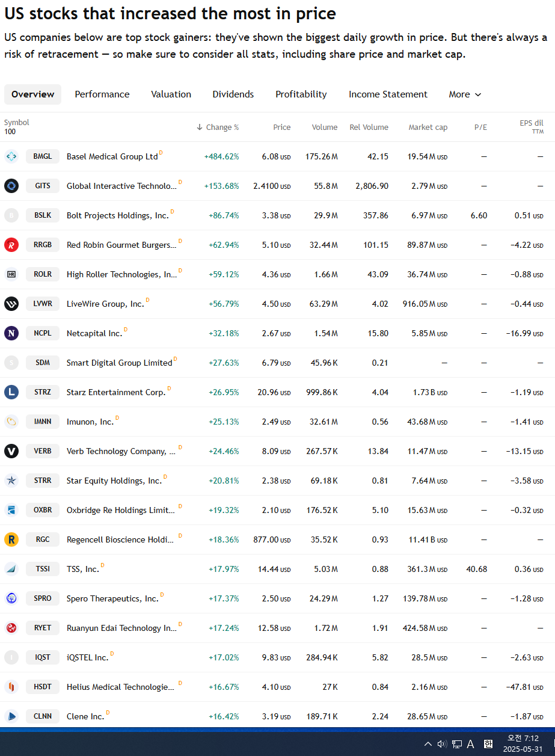Click the Spero SPRO logo icon
555x756 pixels.
click(x=11, y=599)
